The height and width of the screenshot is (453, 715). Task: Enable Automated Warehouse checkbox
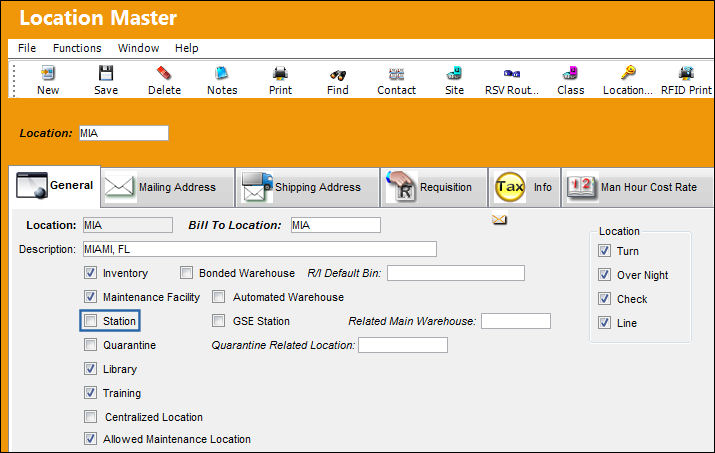click(x=218, y=297)
